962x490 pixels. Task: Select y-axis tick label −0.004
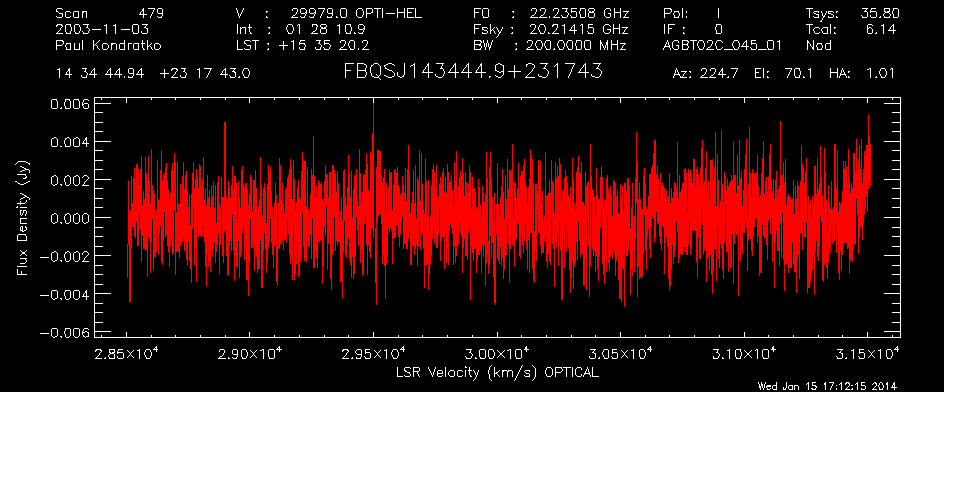point(64,295)
